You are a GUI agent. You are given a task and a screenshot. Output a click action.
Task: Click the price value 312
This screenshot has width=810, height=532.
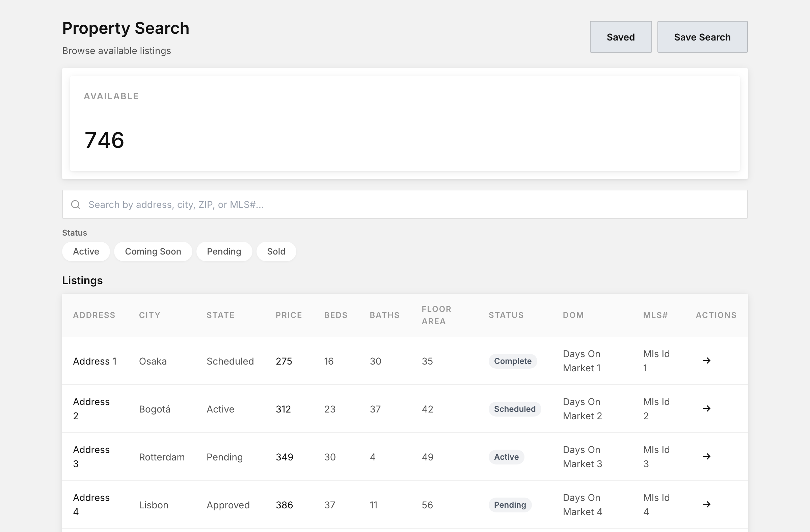coord(283,409)
